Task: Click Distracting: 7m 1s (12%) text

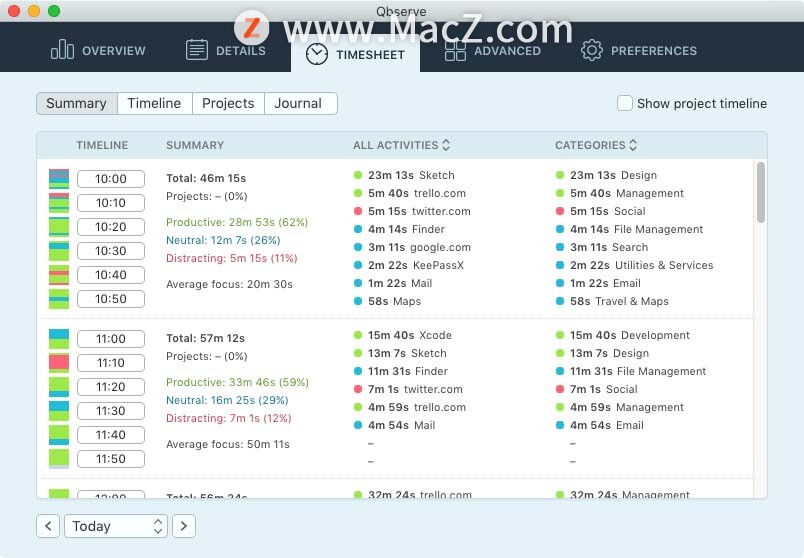Action: (x=229, y=418)
